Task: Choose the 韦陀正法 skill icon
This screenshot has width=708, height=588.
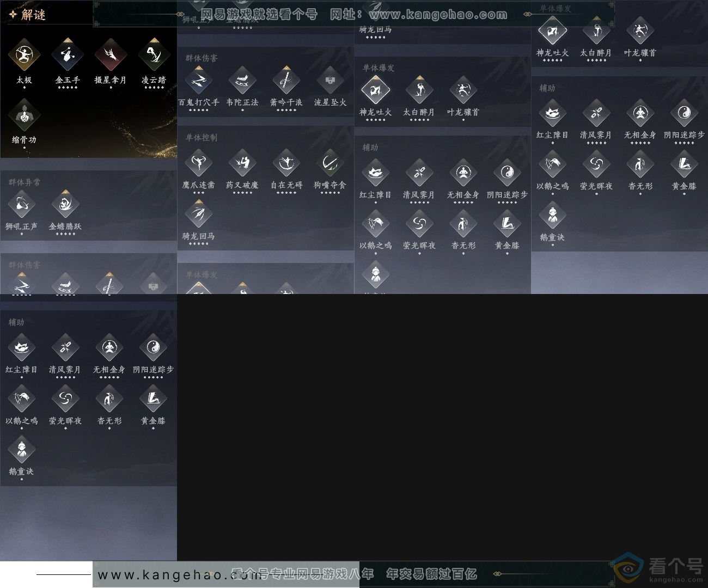Action: pos(242,81)
